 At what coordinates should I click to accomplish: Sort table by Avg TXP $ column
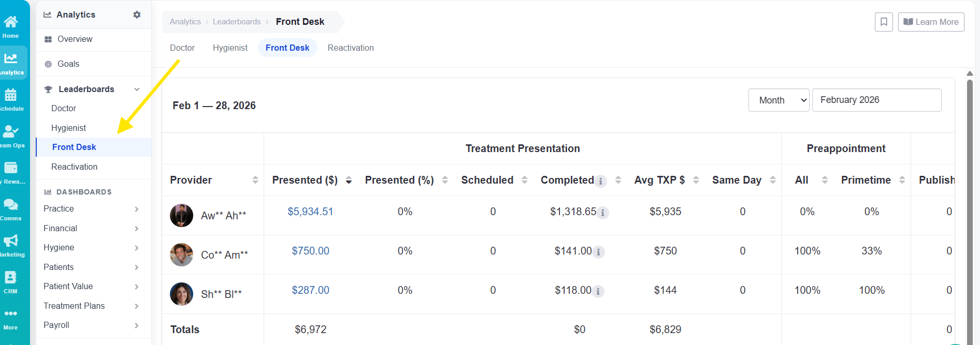point(696,180)
